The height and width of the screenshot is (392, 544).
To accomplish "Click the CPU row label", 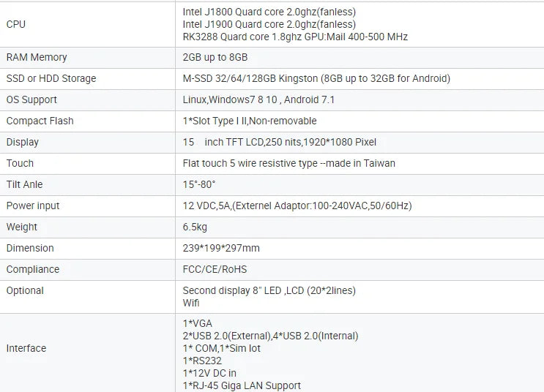I will 16,24.
